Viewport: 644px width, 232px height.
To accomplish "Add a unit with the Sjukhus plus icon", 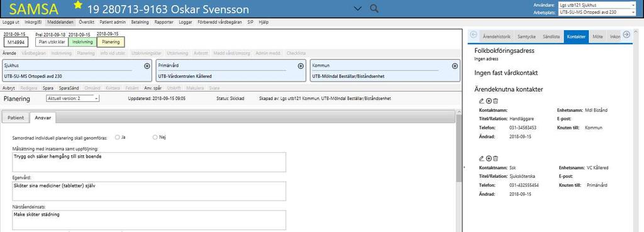I will tap(147, 66).
